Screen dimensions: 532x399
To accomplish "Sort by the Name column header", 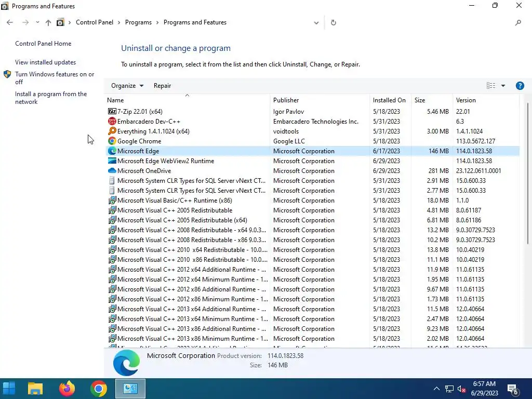I will tap(187, 100).
